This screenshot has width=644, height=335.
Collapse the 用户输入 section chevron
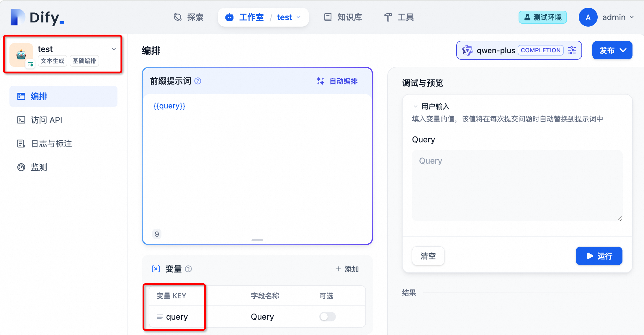coord(415,106)
